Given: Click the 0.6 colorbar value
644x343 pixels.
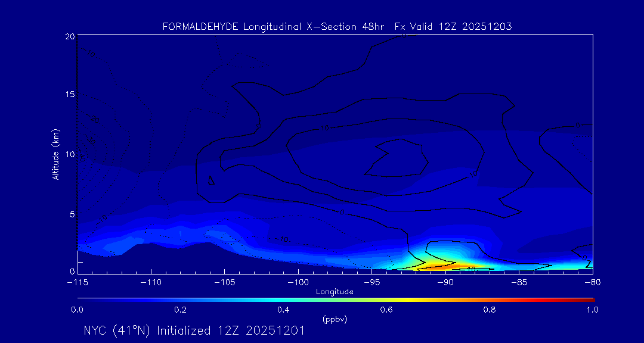Looking at the screenshot, I should click(386, 310).
